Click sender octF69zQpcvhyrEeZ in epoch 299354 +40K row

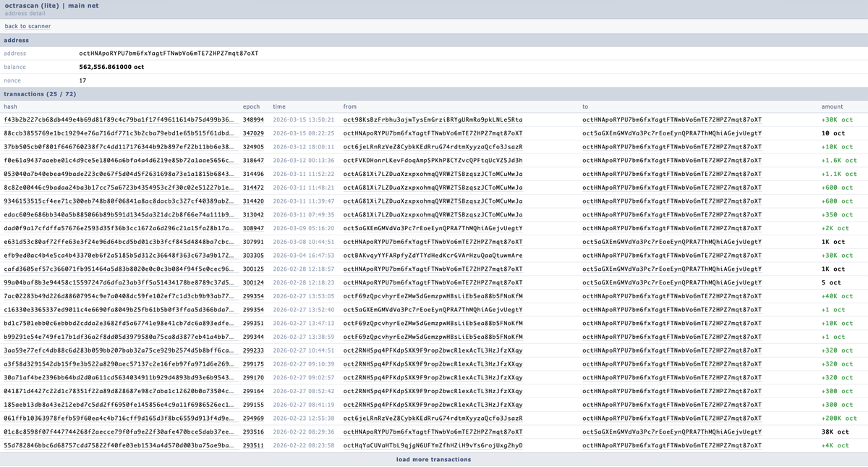coord(433,296)
